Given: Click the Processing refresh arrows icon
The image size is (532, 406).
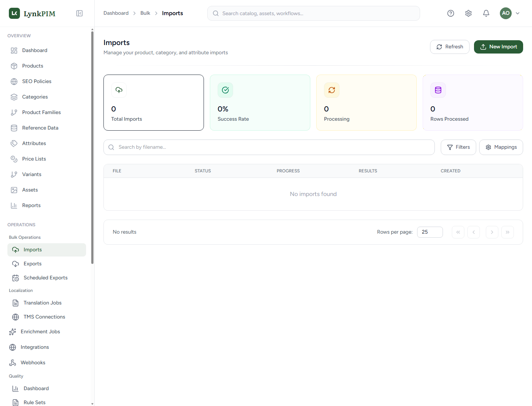Looking at the screenshot, I should [x=332, y=90].
